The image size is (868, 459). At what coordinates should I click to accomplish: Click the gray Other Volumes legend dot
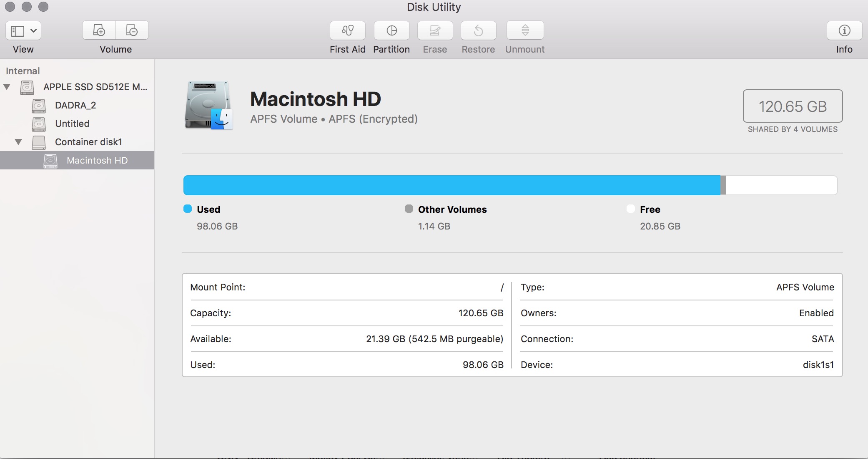point(409,209)
